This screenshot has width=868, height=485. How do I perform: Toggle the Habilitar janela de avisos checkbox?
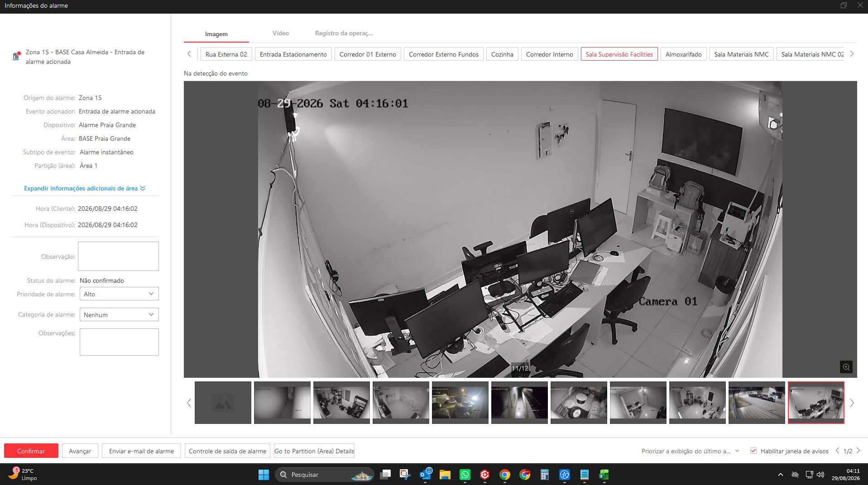[x=753, y=451]
